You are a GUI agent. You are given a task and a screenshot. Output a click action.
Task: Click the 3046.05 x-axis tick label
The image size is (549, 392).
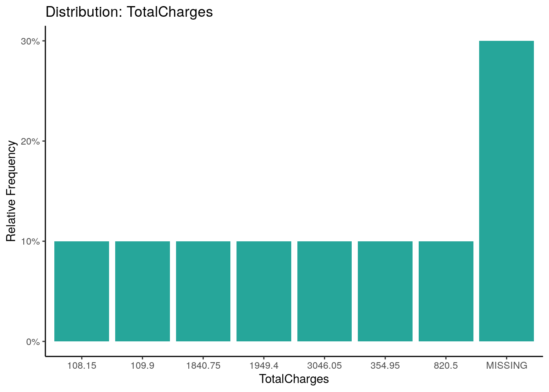[324, 365]
